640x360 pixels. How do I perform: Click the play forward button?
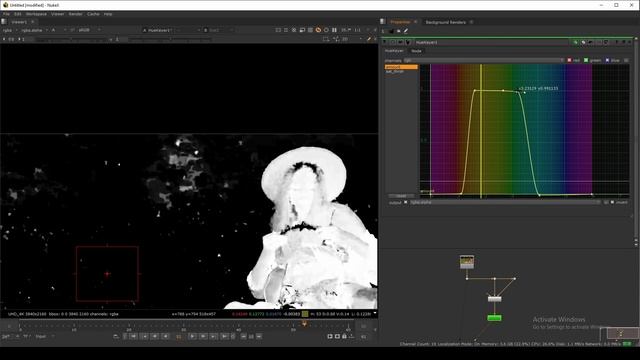click(192, 336)
